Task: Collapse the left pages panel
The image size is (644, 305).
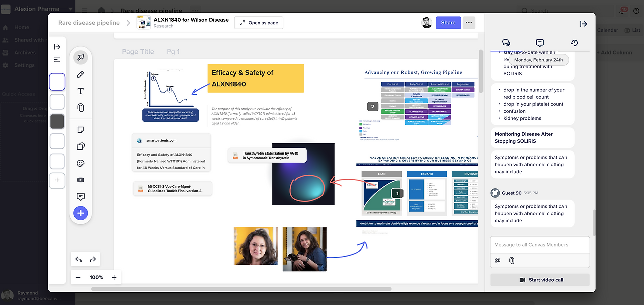Action: [57, 47]
